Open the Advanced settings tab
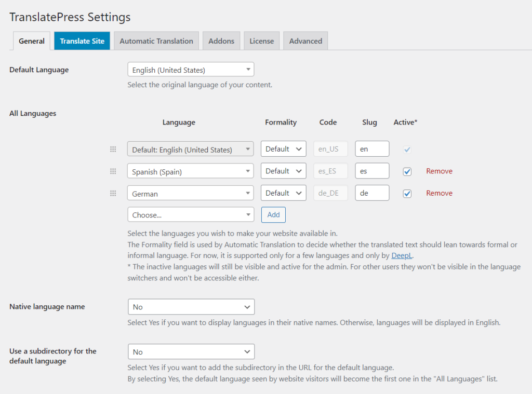Screen dimensions: 532x394 tap(305, 40)
